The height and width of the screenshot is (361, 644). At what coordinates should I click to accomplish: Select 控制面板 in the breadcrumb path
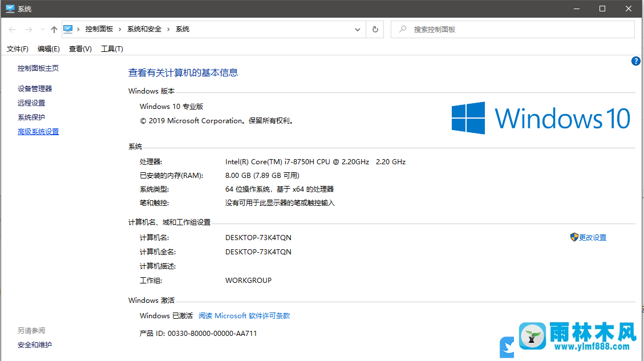click(x=99, y=29)
